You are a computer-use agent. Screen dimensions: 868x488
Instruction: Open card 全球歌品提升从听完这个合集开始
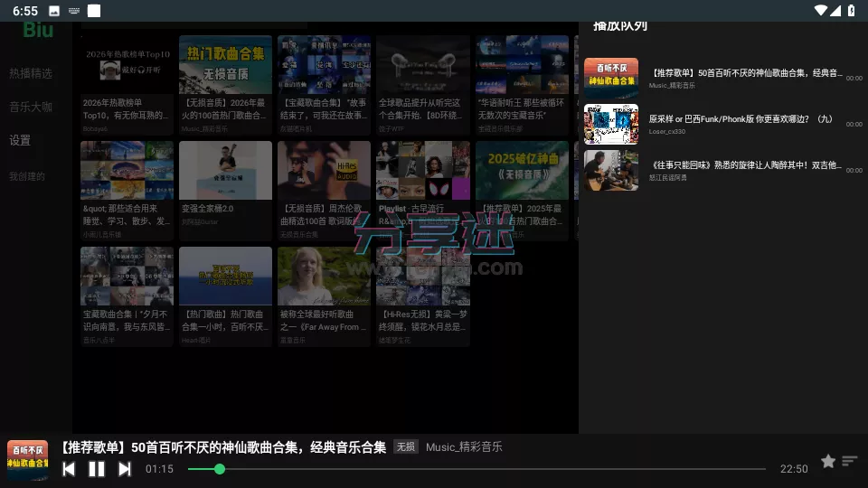tap(423, 85)
